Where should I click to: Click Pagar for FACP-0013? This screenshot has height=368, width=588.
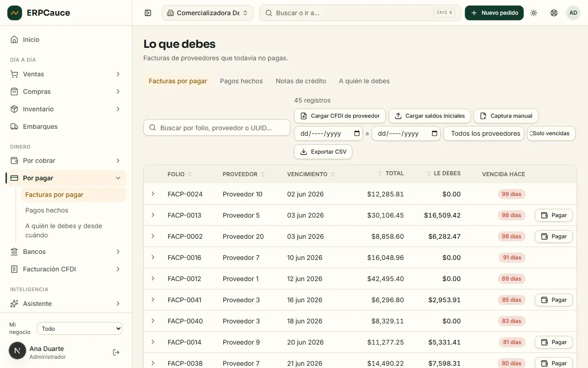tap(554, 215)
